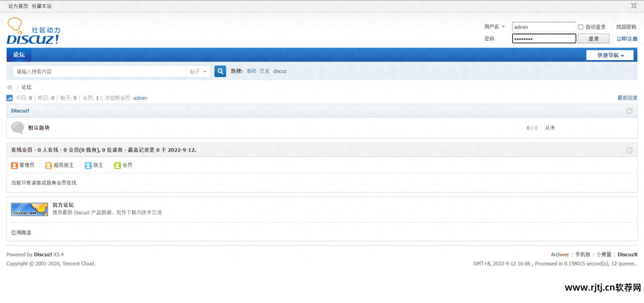Expand the 快捷导航 quick navigation menu

[610, 55]
